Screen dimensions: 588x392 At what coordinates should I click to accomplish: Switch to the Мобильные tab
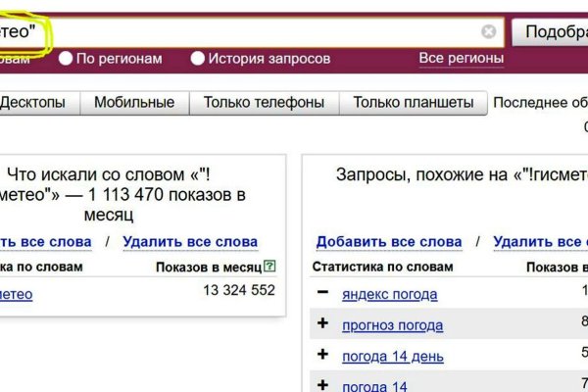134,102
